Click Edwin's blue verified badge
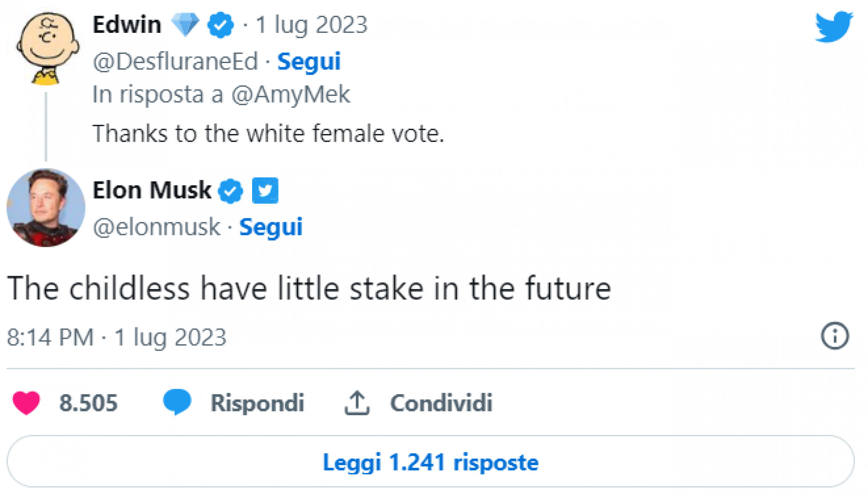Screen dimensions: 868x498 tap(221, 25)
